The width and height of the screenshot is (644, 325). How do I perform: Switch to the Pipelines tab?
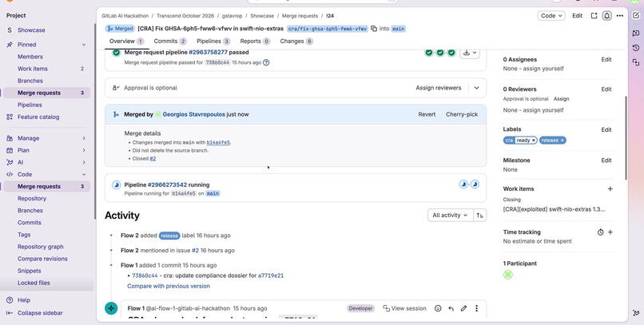pyautogui.click(x=213, y=41)
